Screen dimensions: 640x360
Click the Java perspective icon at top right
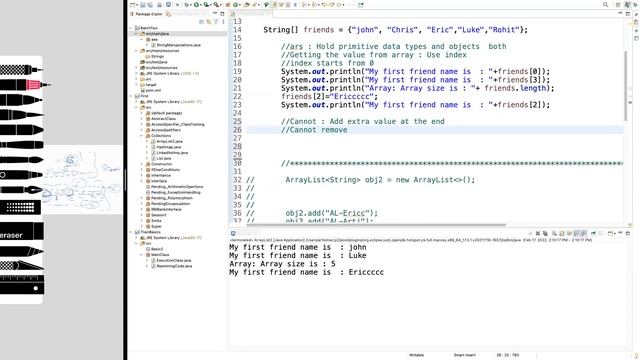tap(627, 4)
